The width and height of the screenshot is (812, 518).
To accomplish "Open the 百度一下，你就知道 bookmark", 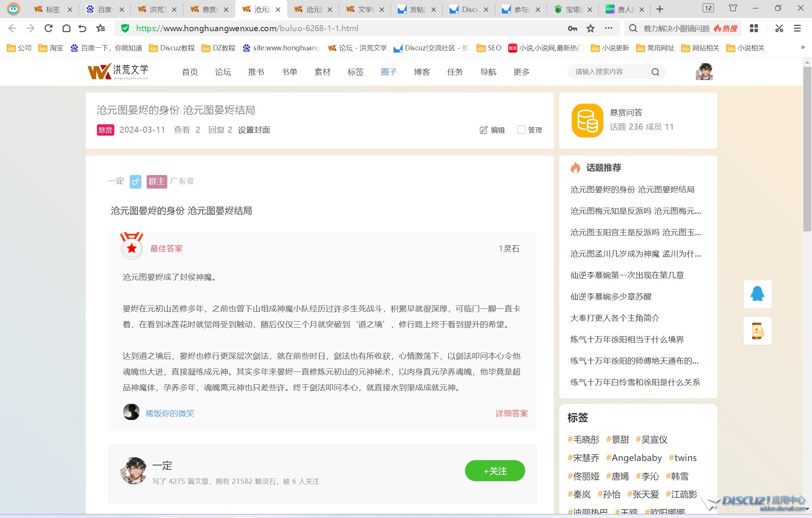I will point(107,48).
